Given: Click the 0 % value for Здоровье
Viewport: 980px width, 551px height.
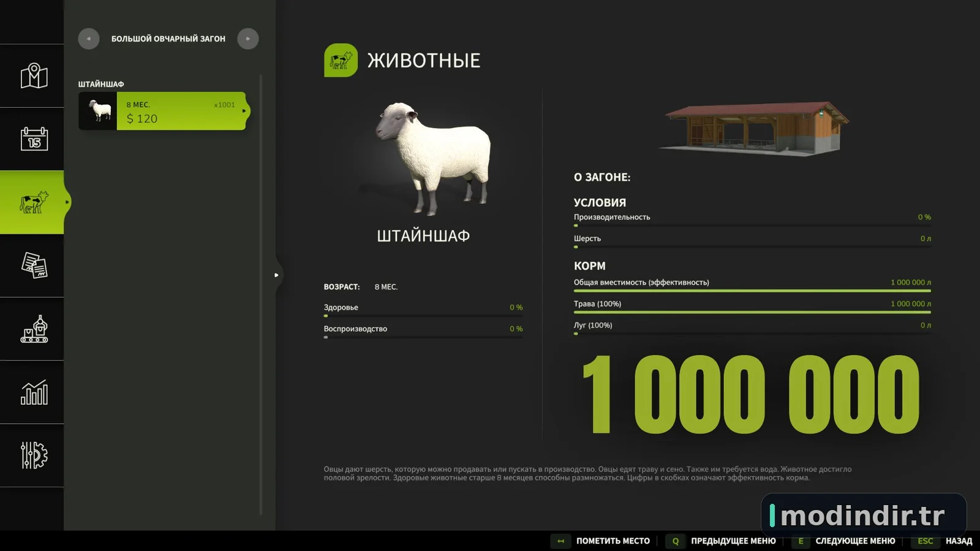Looking at the screenshot, I should tap(516, 307).
